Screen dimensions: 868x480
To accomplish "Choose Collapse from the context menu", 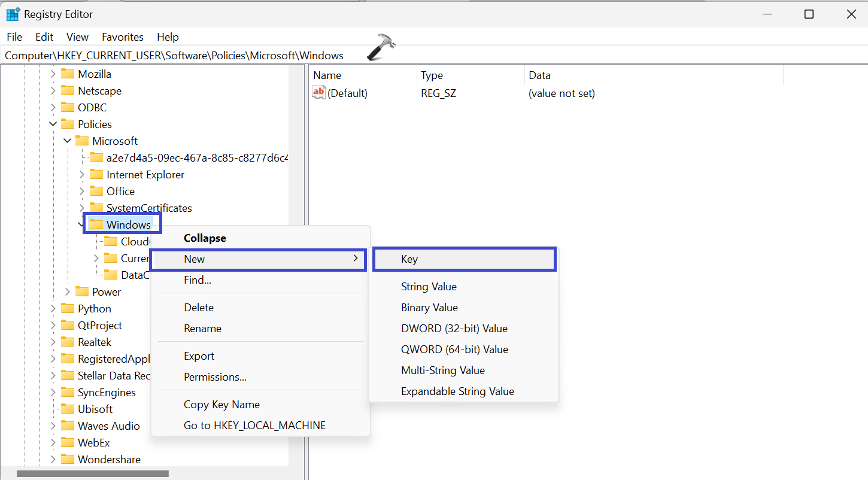I will pyautogui.click(x=260, y=238).
